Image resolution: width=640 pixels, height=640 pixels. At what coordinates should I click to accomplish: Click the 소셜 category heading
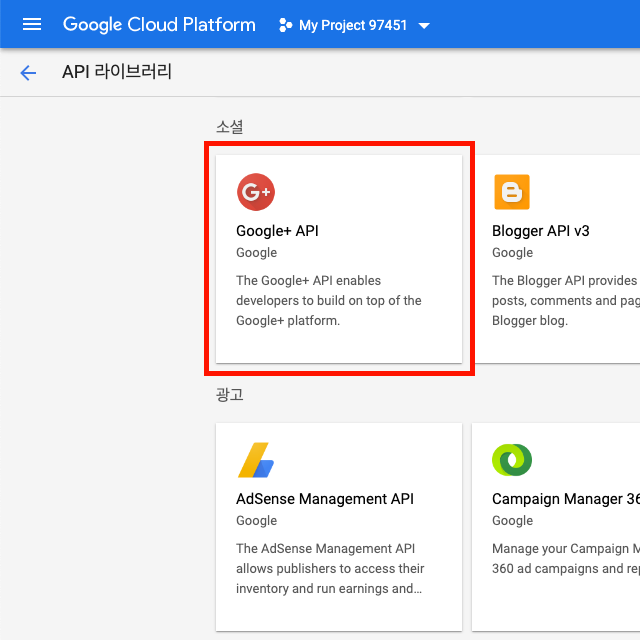pos(229,127)
